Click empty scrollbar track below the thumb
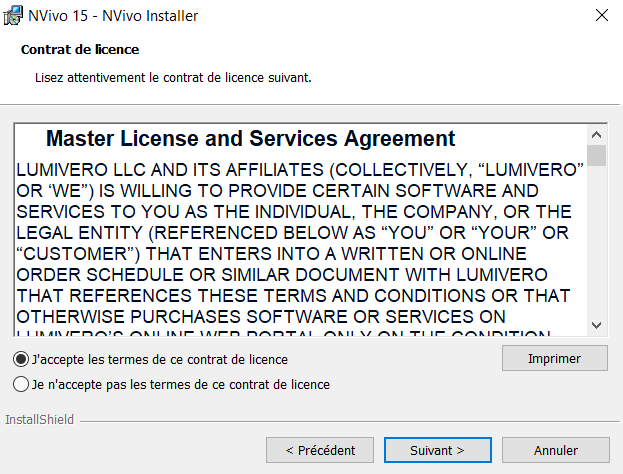Viewport: 623px width, 474px height. coord(597,250)
